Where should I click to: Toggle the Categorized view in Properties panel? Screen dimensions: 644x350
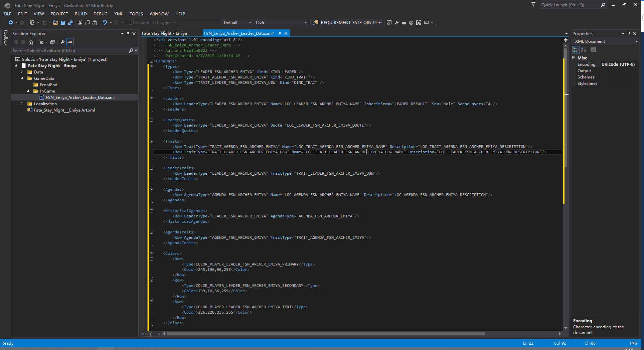coord(576,50)
